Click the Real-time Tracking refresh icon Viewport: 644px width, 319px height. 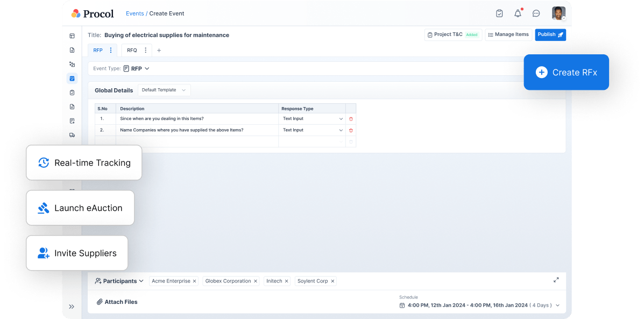coord(44,162)
